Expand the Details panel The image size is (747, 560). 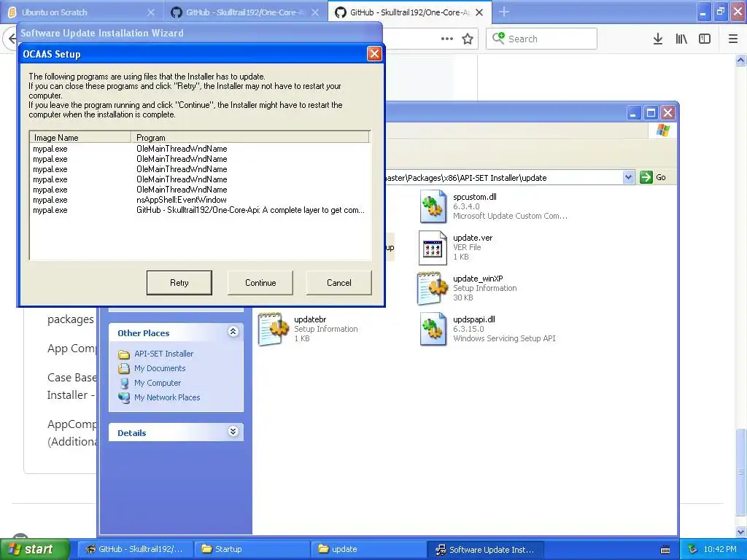(233, 432)
